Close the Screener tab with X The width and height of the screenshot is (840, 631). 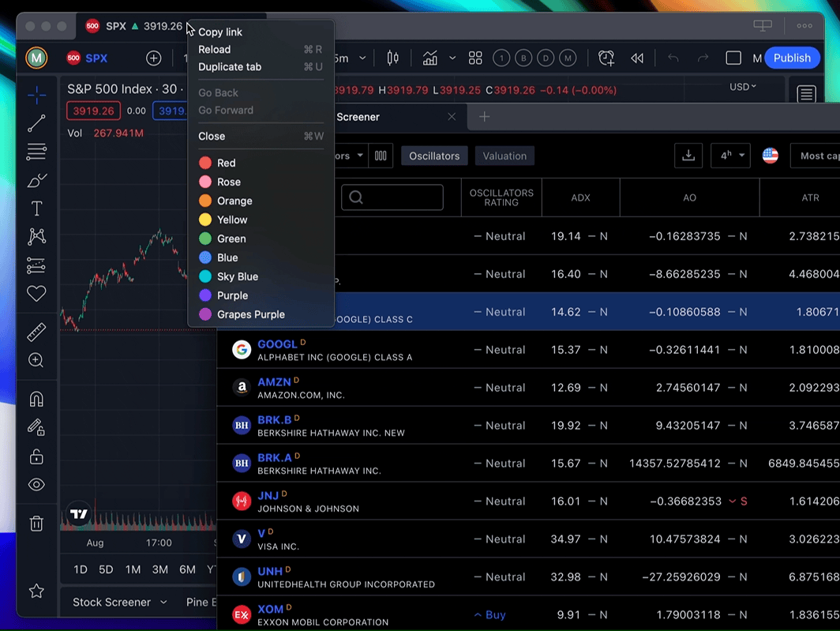click(452, 117)
